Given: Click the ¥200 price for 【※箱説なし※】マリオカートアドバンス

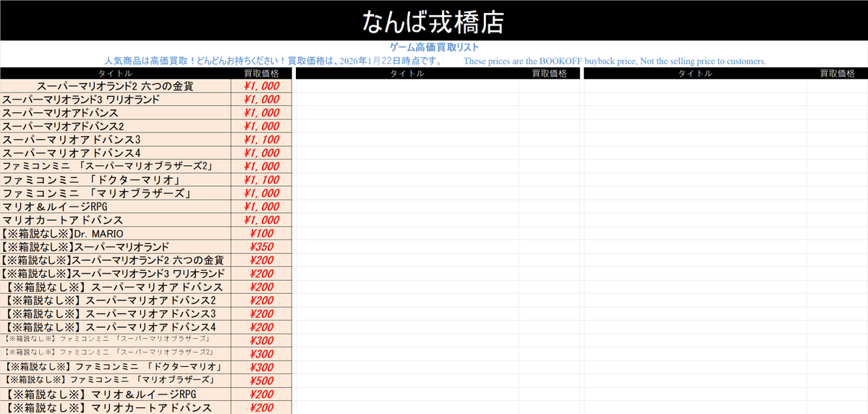Looking at the screenshot, I should pyautogui.click(x=261, y=408).
